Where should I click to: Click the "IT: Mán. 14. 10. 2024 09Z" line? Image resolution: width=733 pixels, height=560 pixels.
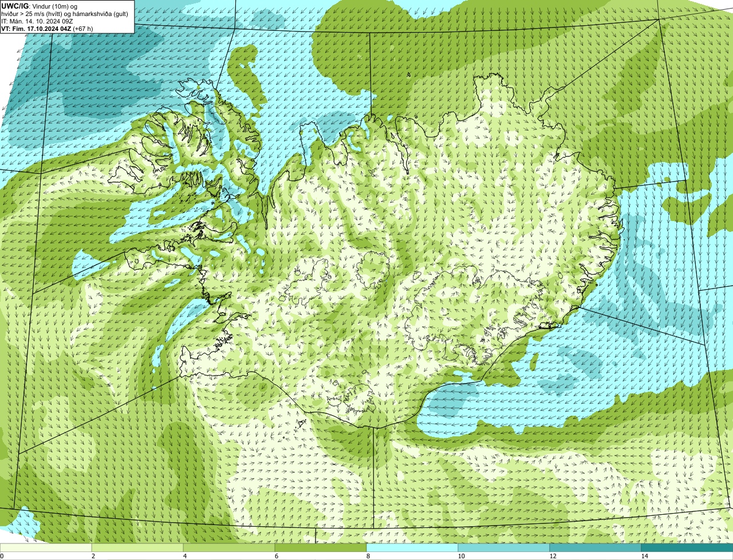37,21
